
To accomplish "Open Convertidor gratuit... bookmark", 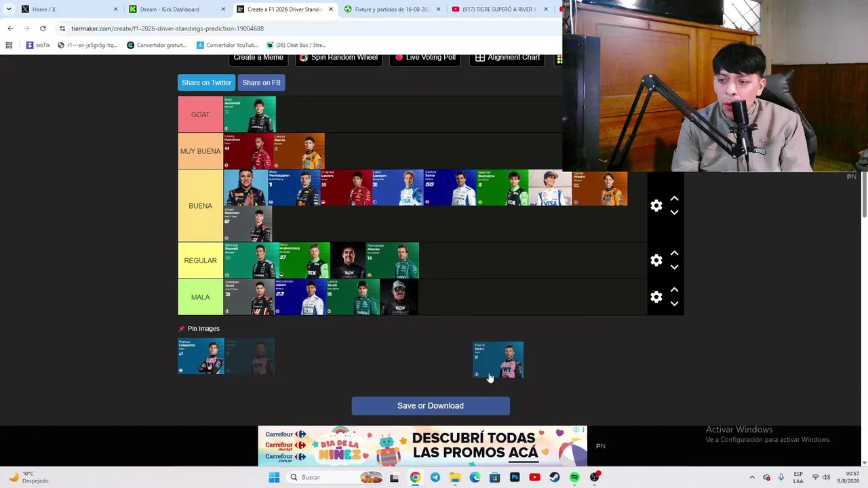I will 157,45.
